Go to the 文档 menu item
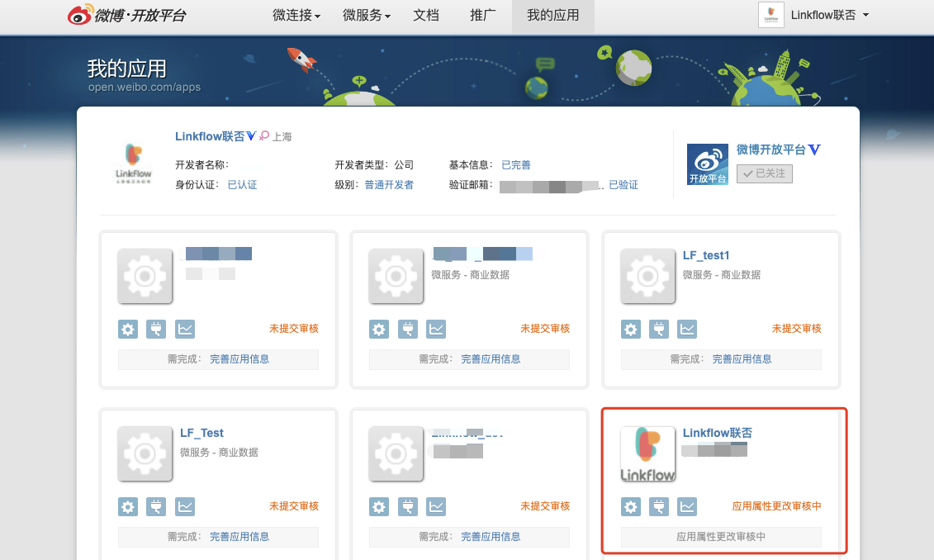This screenshot has width=934, height=560. pos(426,16)
